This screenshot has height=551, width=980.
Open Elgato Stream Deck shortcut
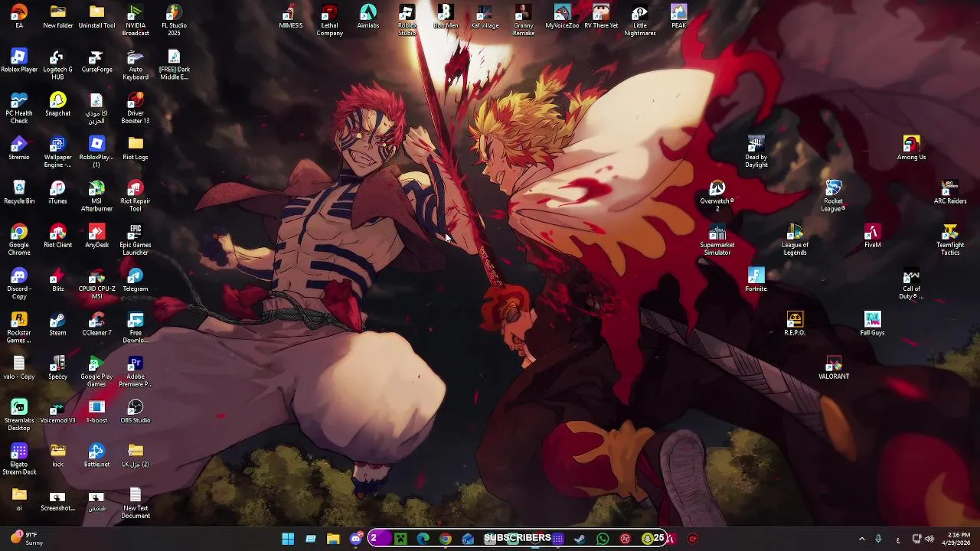[x=19, y=459]
